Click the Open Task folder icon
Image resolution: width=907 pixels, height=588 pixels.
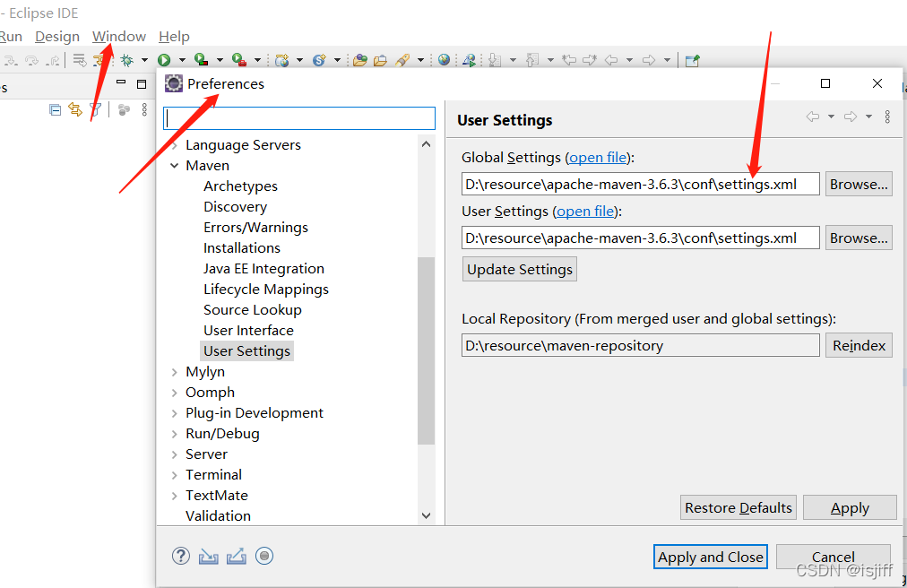pyautogui.click(x=380, y=60)
